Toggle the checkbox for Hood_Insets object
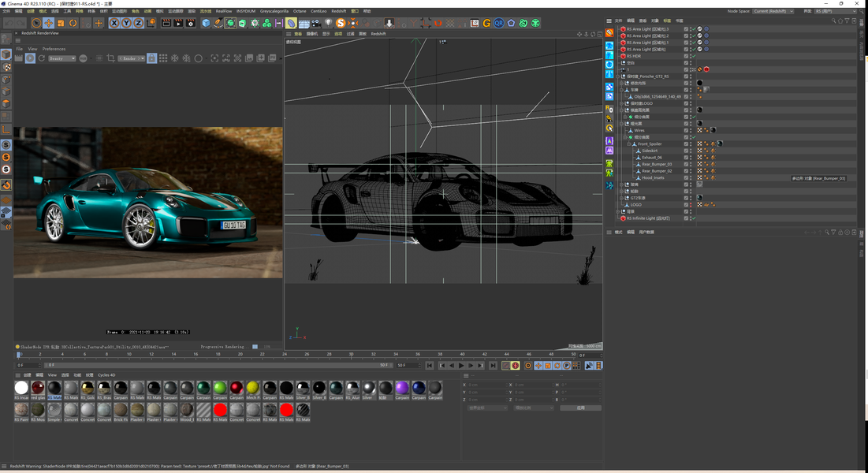Screen dimensions: 868x473 point(686,177)
